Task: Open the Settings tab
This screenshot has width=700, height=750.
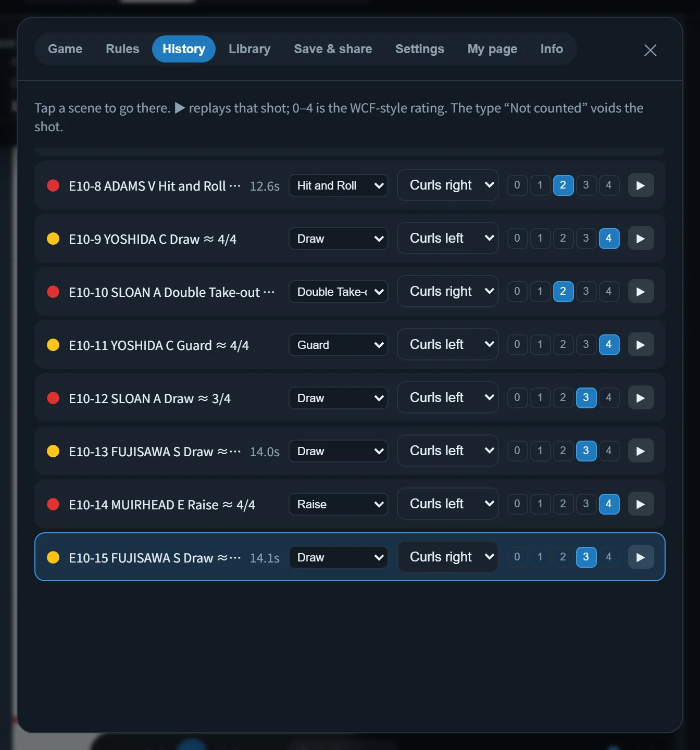Action: tap(420, 49)
